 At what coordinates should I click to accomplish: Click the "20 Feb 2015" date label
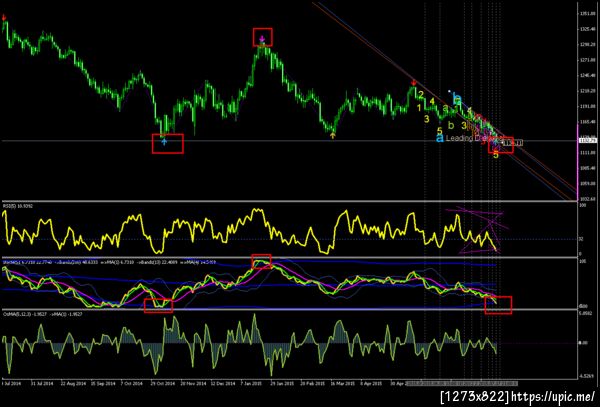click(x=313, y=383)
